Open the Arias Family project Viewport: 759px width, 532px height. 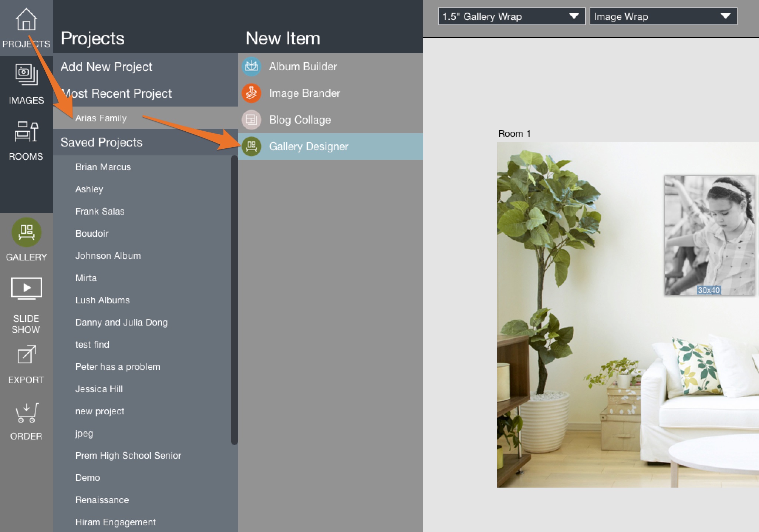pos(146,118)
